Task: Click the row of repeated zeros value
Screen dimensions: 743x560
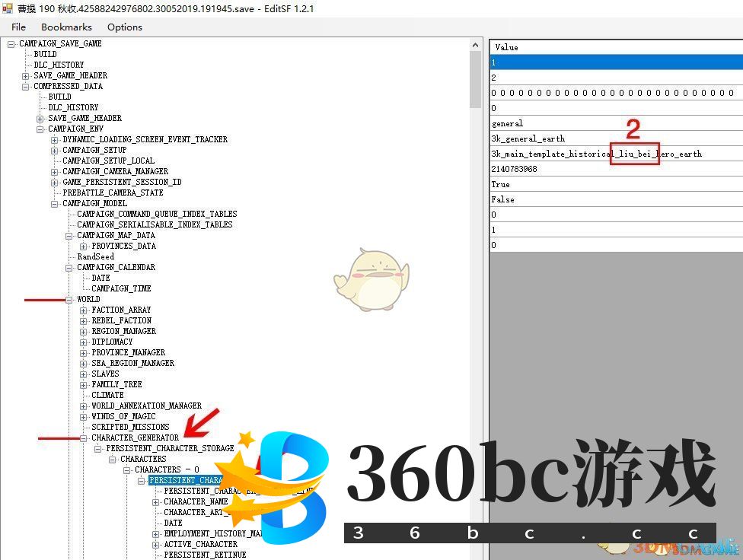Action: tap(616, 92)
